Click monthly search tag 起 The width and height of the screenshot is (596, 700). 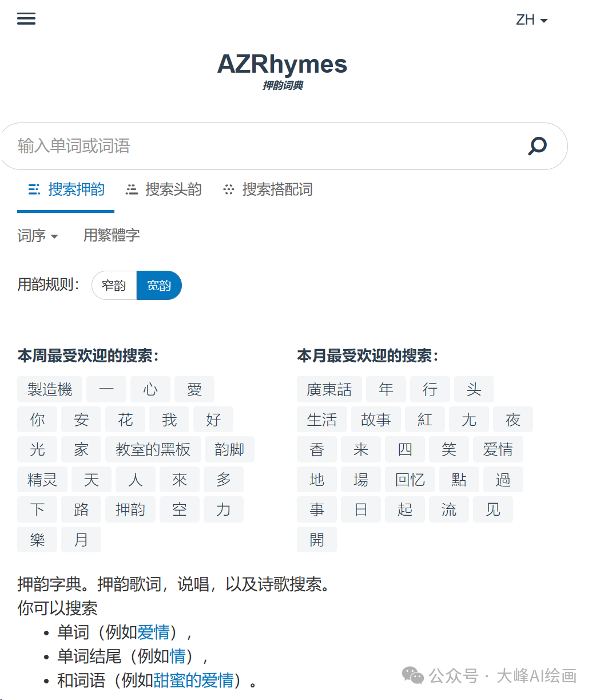click(405, 509)
